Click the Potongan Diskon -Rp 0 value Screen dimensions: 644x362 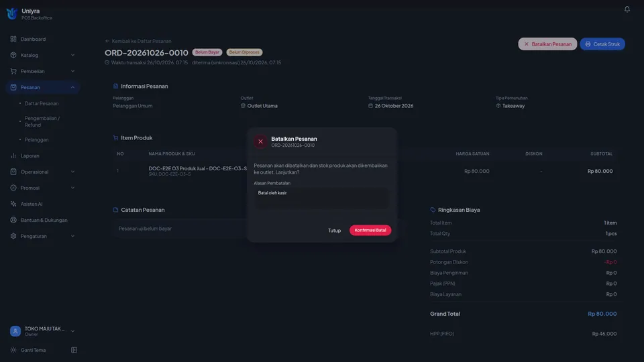tap(610, 262)
